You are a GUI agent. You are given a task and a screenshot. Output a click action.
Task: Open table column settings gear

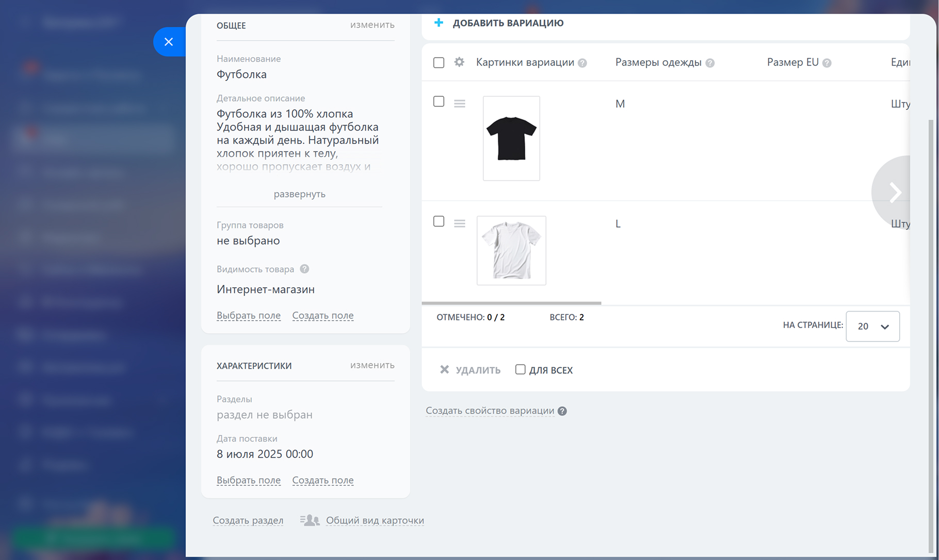tap(459, 62)
